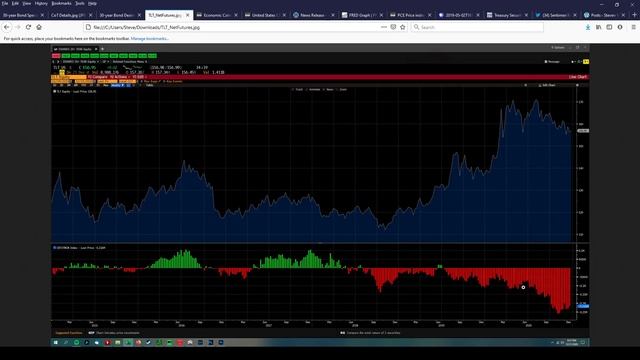Switch to the News Release tab
Viewport: 640px width, 360px height.
coord(312,15)
